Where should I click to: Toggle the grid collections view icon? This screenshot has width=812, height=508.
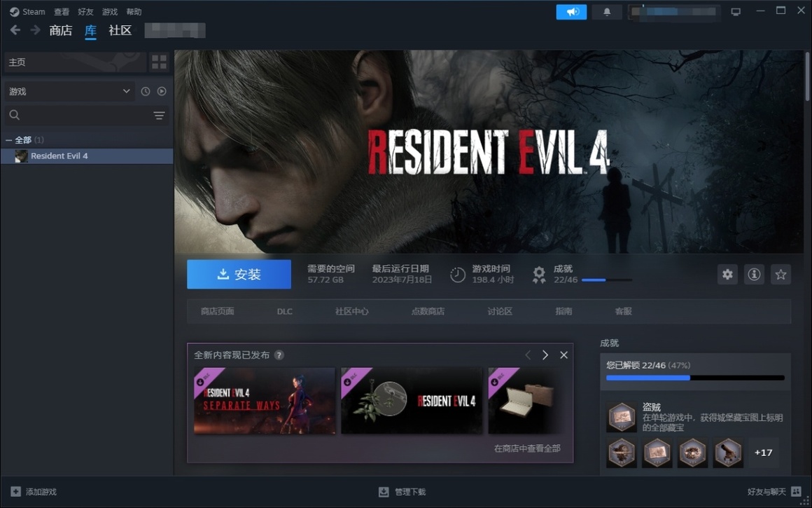tap(160, 62)
